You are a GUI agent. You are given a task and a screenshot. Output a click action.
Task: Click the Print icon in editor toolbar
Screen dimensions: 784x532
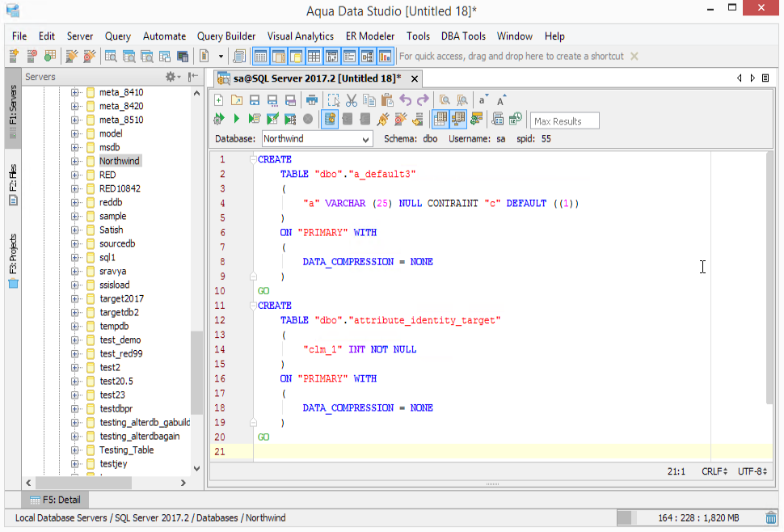tap(312, 100)
